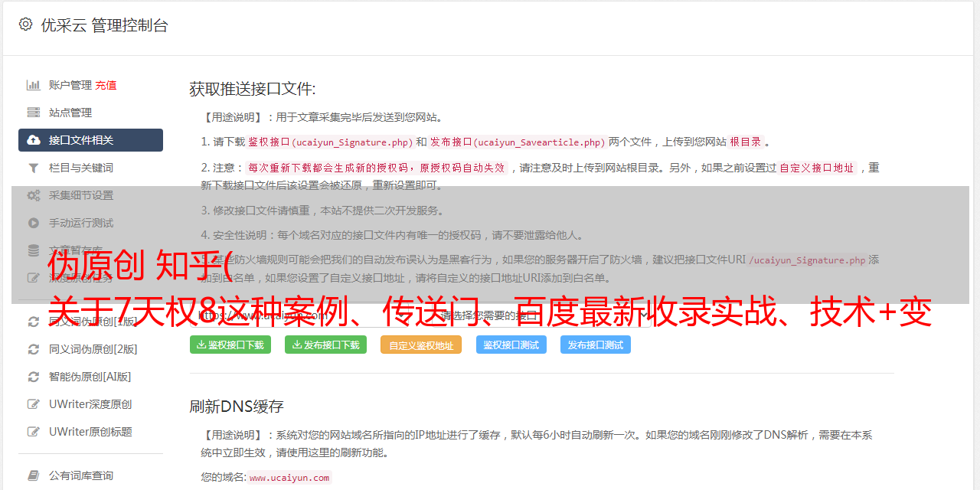Click the red 每次重新下载都会生成新的授权码 notice

(377, 168)
